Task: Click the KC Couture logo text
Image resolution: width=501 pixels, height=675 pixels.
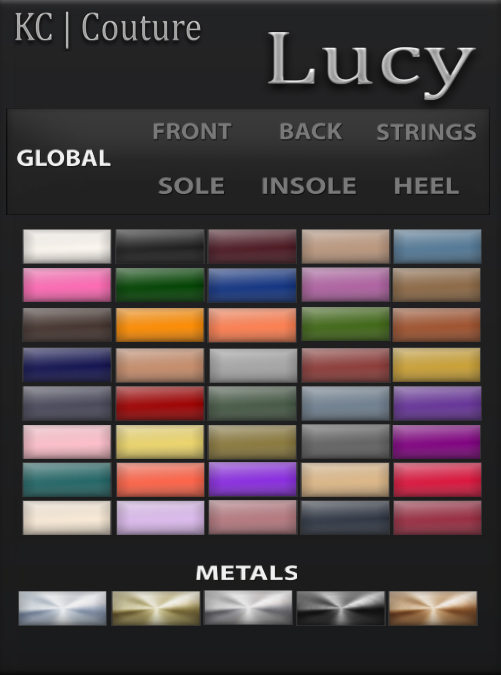Action: coord(108,28)
